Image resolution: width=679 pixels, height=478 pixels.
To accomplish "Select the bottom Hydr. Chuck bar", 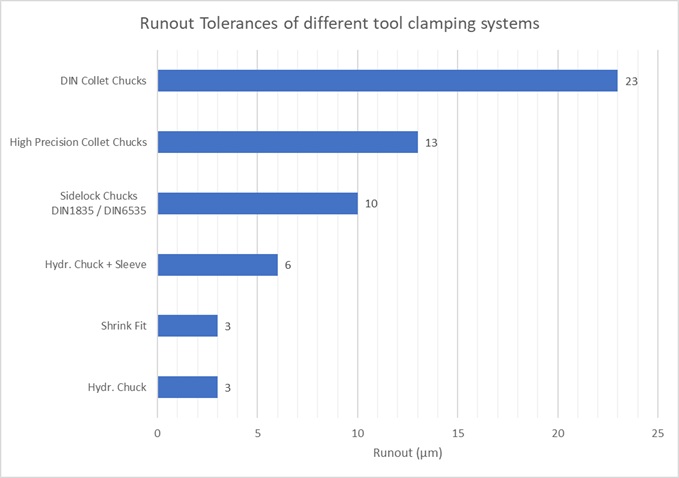I will click(187, 387).
